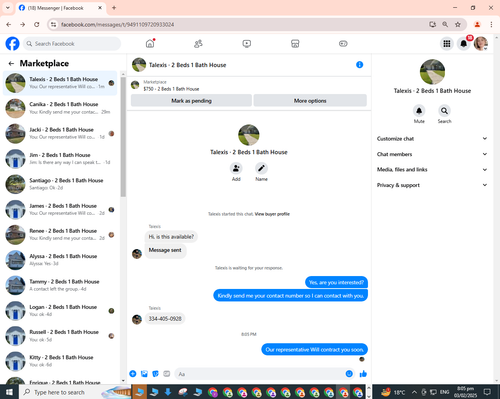Search in conversation using magnifier icon
The image size is (500, 399).
click(x=444, y=111)
